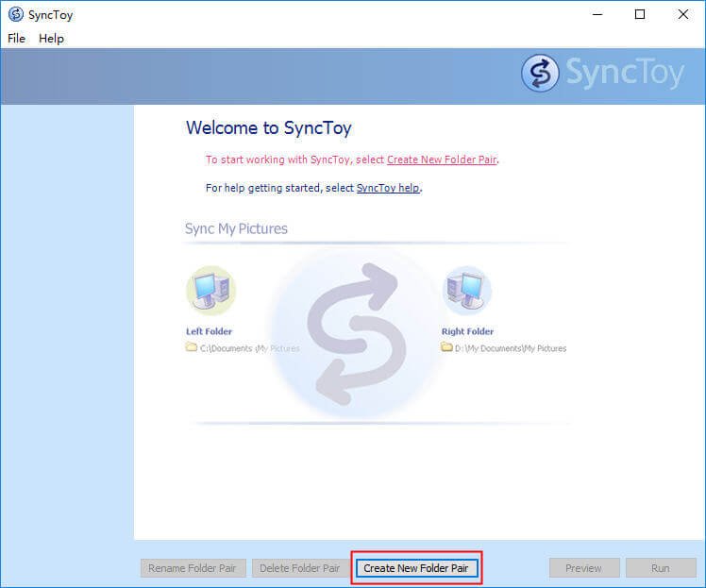Click the Left Folder computer icon
The image size is (706, 588).
point(211,291)
